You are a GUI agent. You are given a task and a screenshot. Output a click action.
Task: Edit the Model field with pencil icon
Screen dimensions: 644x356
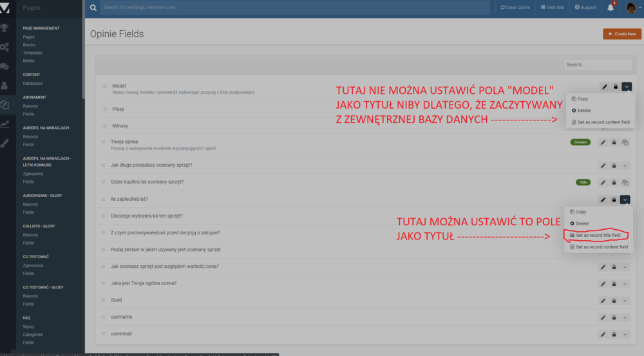(x=605, y=87)
